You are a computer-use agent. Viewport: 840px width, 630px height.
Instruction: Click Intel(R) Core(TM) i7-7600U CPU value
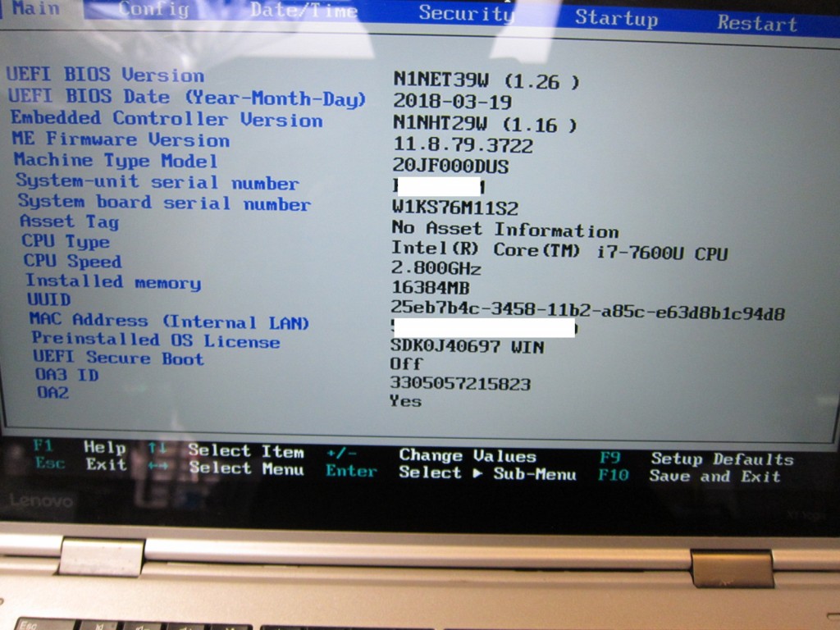(x=559, y=250)
